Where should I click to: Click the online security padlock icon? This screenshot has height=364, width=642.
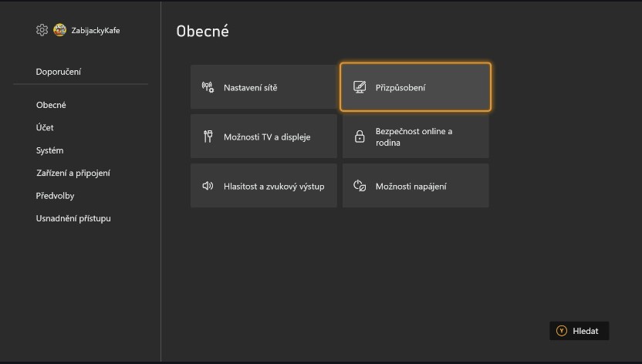click(360, 136)
